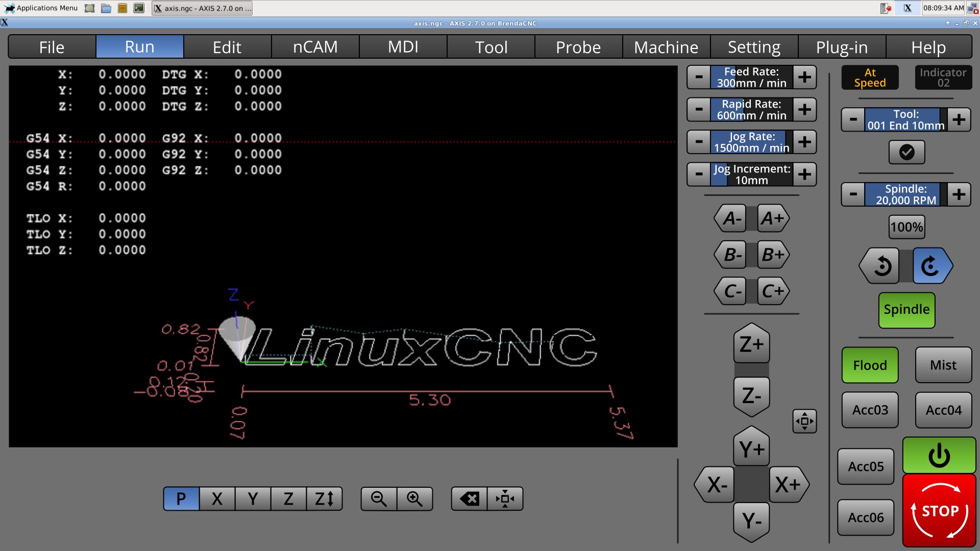This screenshot has width=980, height=551.
Task: Open the Plug-in menu
Action: (x=842, y=47)
